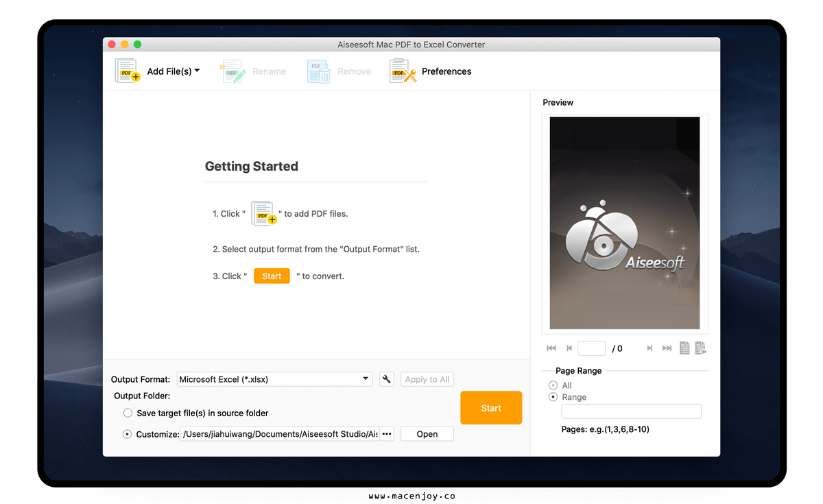Image resolution: width=823 pixels, height=504 pixels.
Task: Jump to the last page in preview
Action: coord(667,348)
